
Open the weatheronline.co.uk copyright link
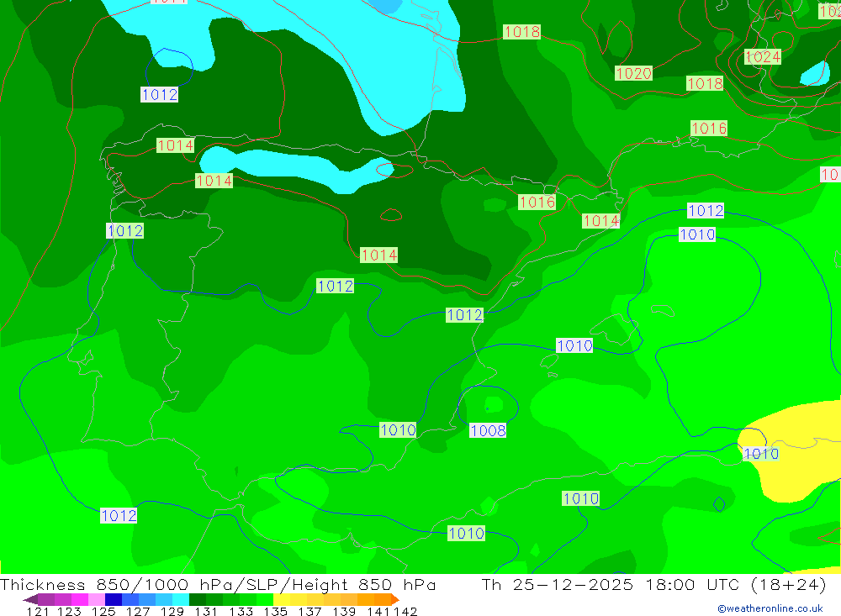[x=770, y=608]
